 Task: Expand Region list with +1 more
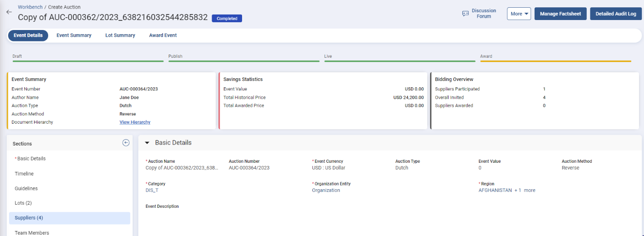coord(525,190)
